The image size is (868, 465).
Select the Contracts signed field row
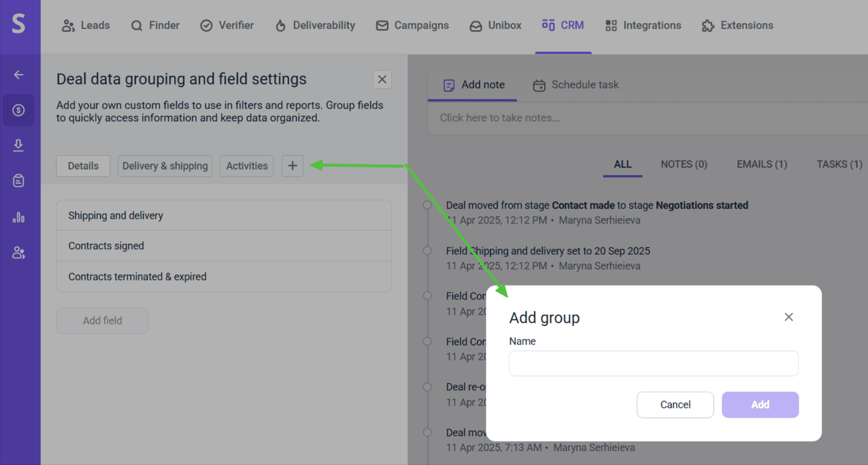pos(223,246)
